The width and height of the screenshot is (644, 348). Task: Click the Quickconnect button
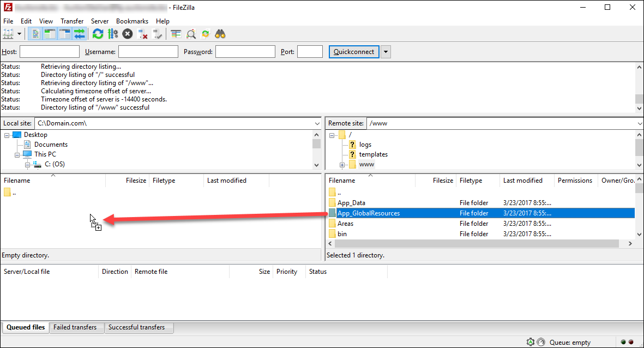353,52
